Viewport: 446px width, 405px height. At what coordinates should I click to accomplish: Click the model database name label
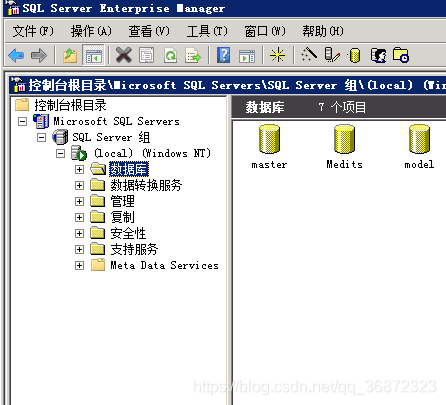[x=419, y=164]
